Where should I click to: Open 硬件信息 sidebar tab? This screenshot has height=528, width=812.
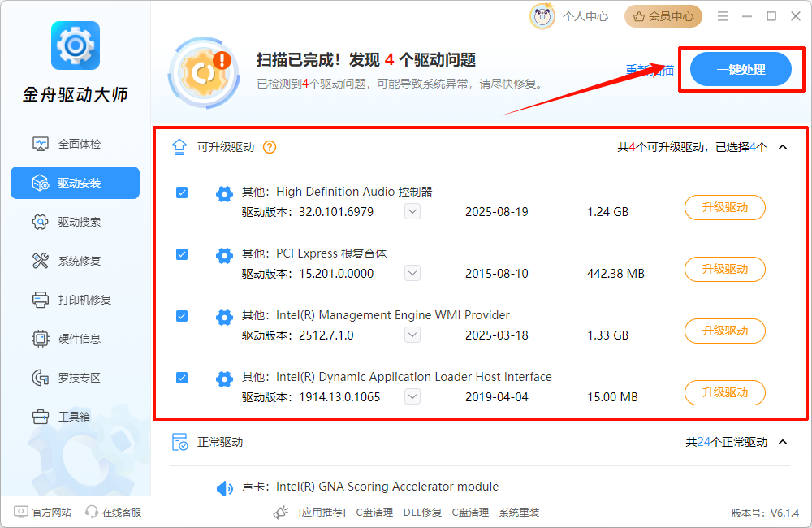click(x=75, y=339)
